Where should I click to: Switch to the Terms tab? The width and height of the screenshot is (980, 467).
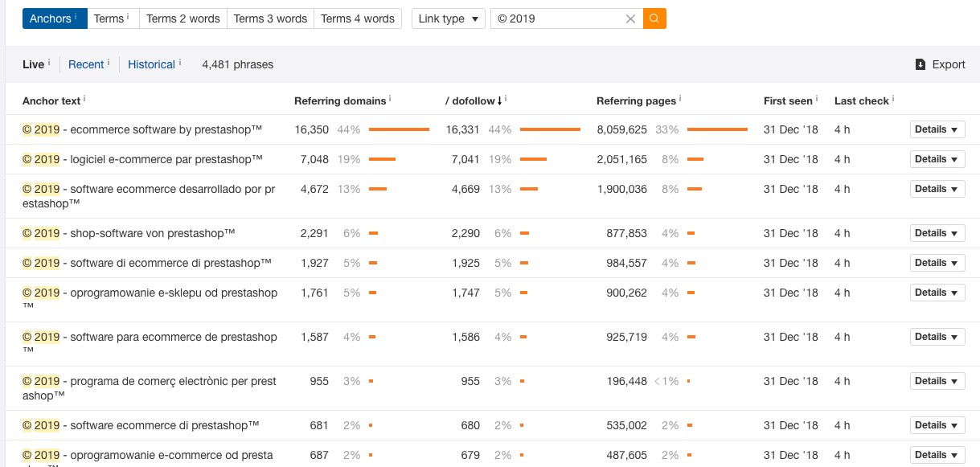click(113, 18)
